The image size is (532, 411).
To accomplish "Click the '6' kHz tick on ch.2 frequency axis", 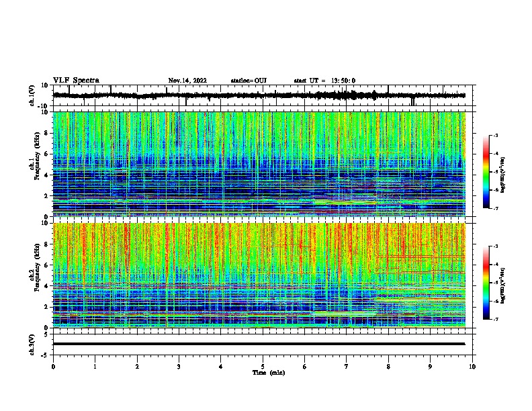I will point(47,265).
